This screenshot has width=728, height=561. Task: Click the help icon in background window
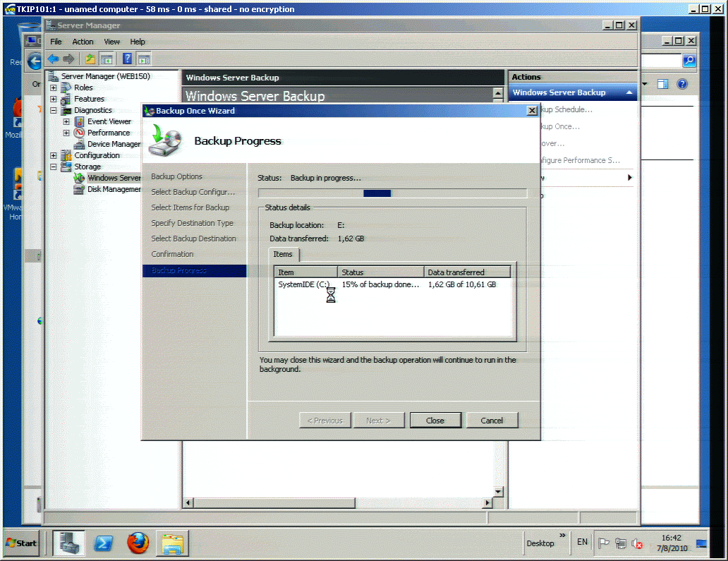click(x=682, y=84)
